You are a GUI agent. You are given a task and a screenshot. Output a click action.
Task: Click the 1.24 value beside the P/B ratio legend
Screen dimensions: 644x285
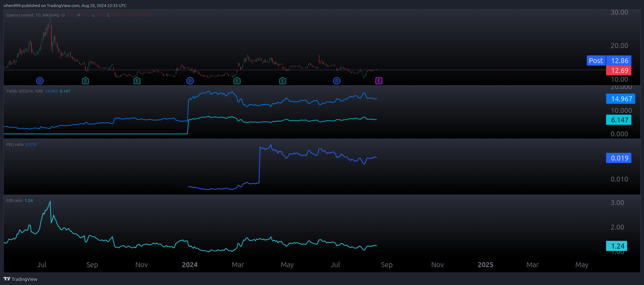[29, 201]
